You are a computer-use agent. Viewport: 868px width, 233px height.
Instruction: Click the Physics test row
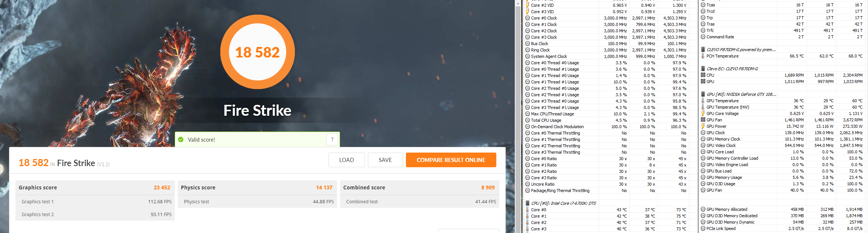pos(257,201)
